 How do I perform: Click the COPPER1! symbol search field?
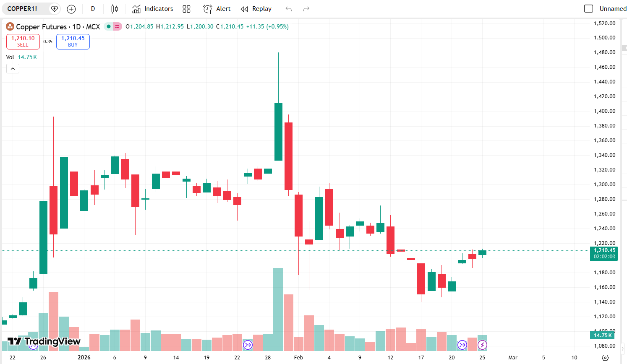click(23, 9)
